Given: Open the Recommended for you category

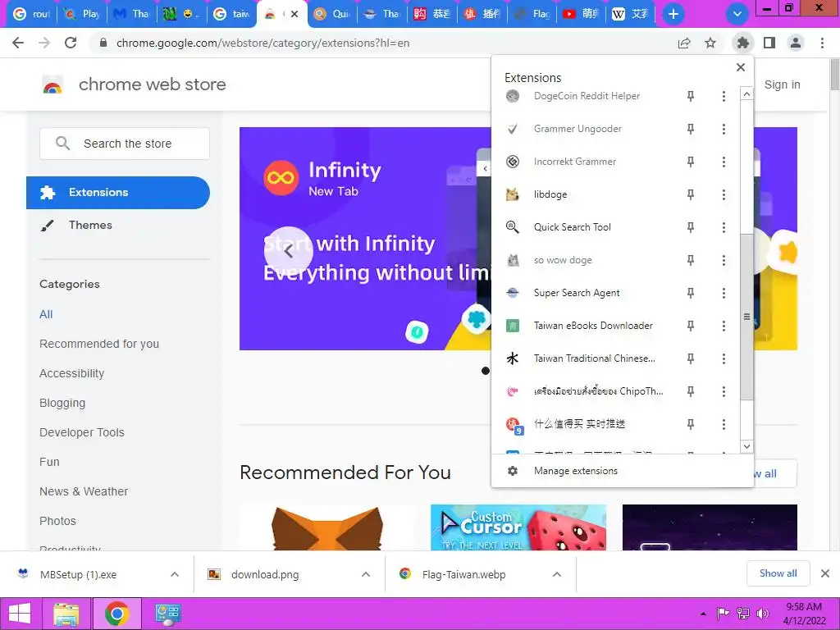Looking at the screenshot, I should tap(99, 344).
